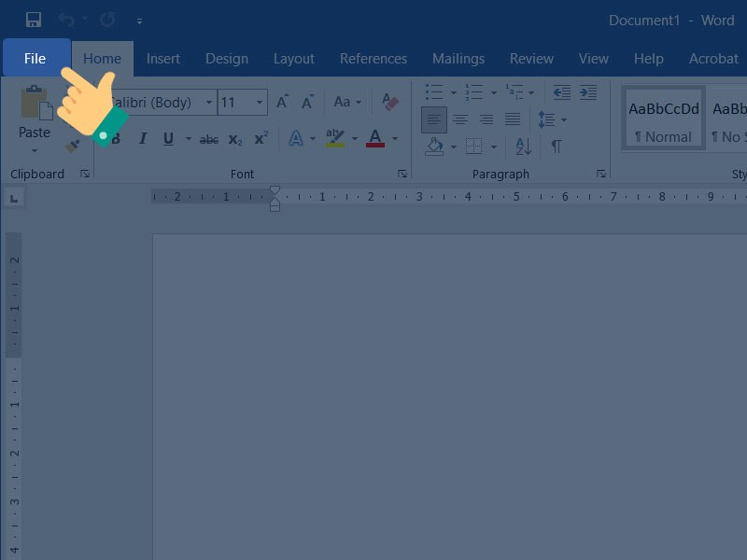Open the font color dropdown arrow
747x560 pixels.
click(395, 138)
